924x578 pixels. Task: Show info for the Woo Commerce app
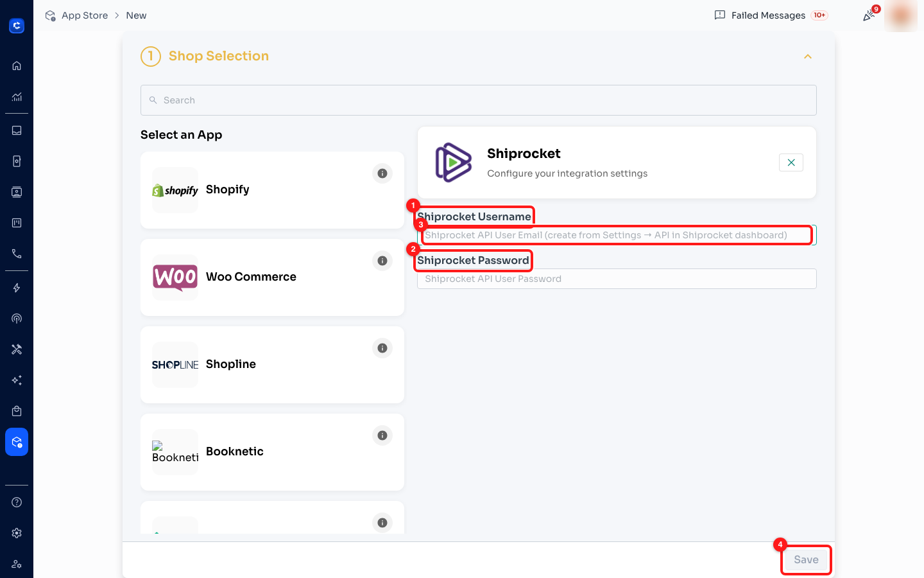382,261
